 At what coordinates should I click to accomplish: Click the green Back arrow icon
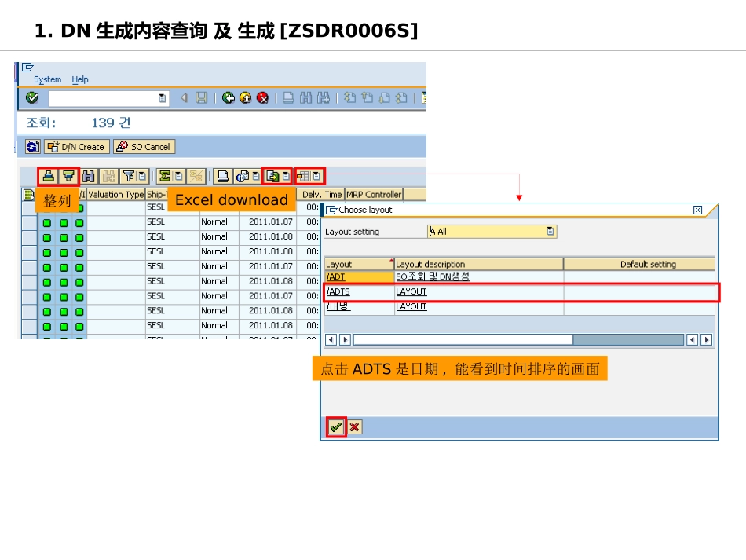pyautogui.click(x=229, y=98)
